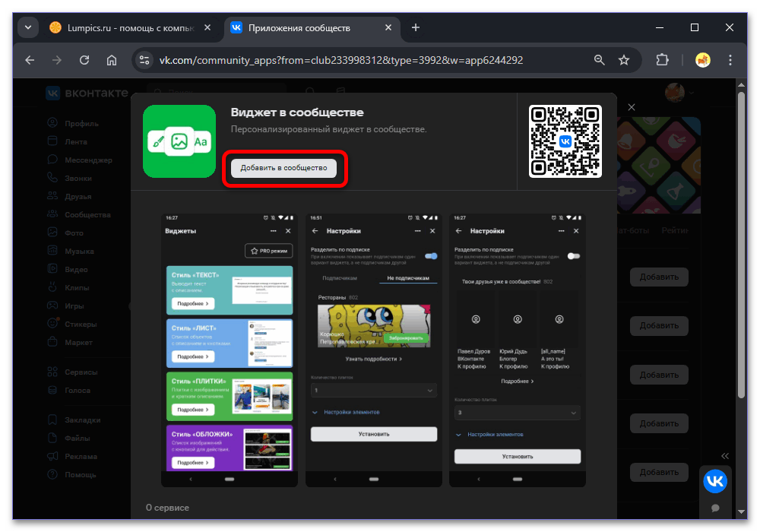Image resolution: width=760 pixels, height=532 pixels.
Task: Open the ВКонтакте logo home link
Action: pyautogui.click(x=87, y=93)
